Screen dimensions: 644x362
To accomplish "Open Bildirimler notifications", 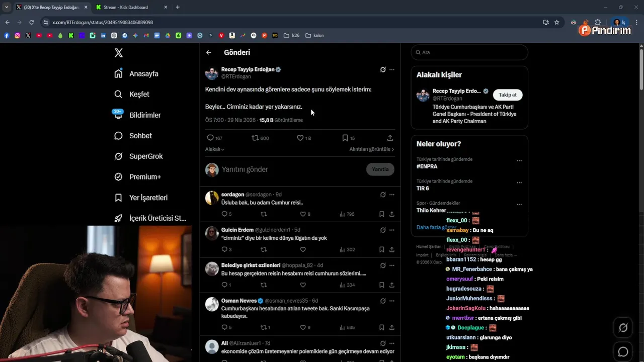I will pos(137,115).
